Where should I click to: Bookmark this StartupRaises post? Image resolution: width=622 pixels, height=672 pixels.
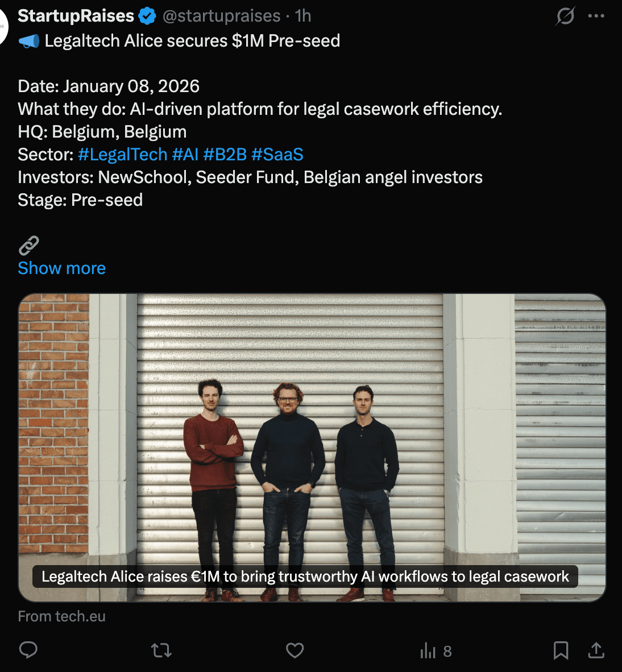click(561, 650)
